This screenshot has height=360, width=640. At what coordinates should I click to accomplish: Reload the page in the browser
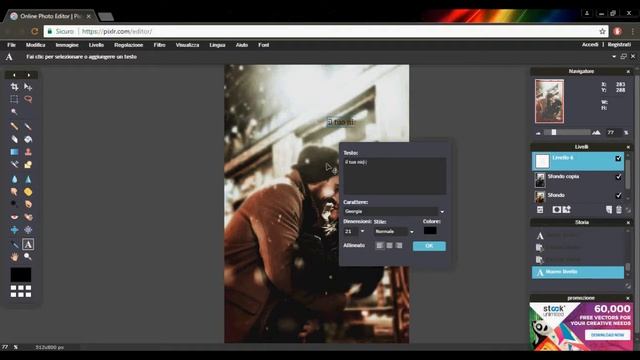coord(35,31)
